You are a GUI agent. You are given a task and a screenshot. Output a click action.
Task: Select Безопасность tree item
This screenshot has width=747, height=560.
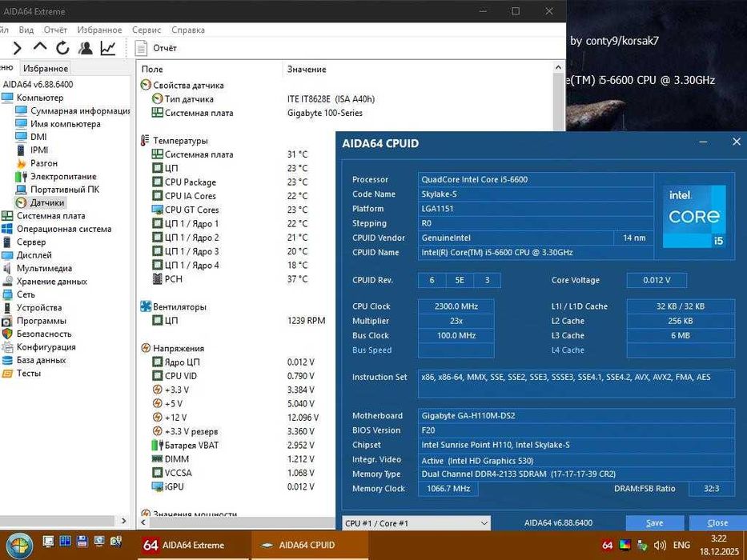click(44, 334)
